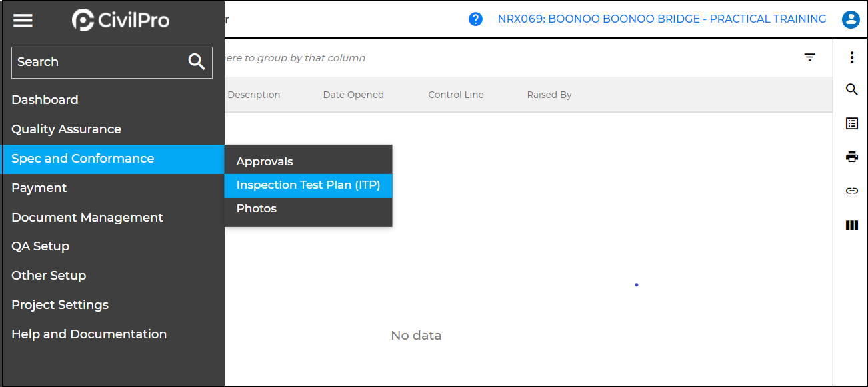Click the list view icon in right toolbar

[851, 123]
